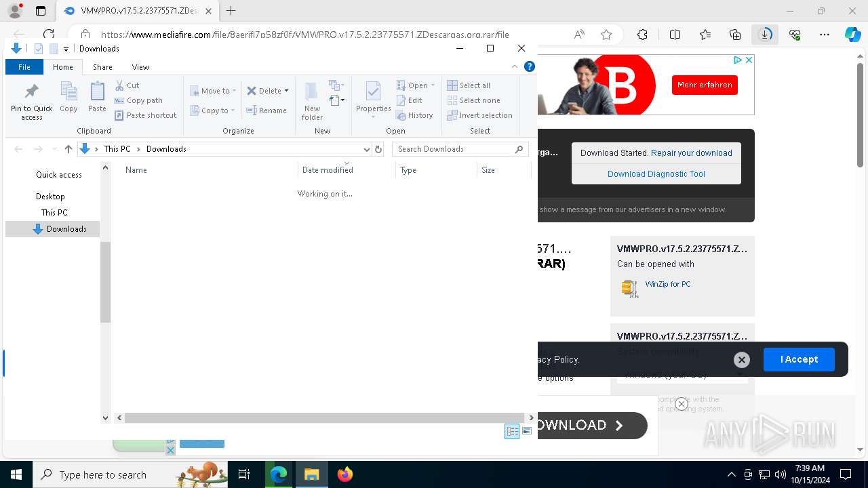The height and width of the screenshot is (488, 868).
Task: Click Paste shortcut command
Action: click(146, 115)
